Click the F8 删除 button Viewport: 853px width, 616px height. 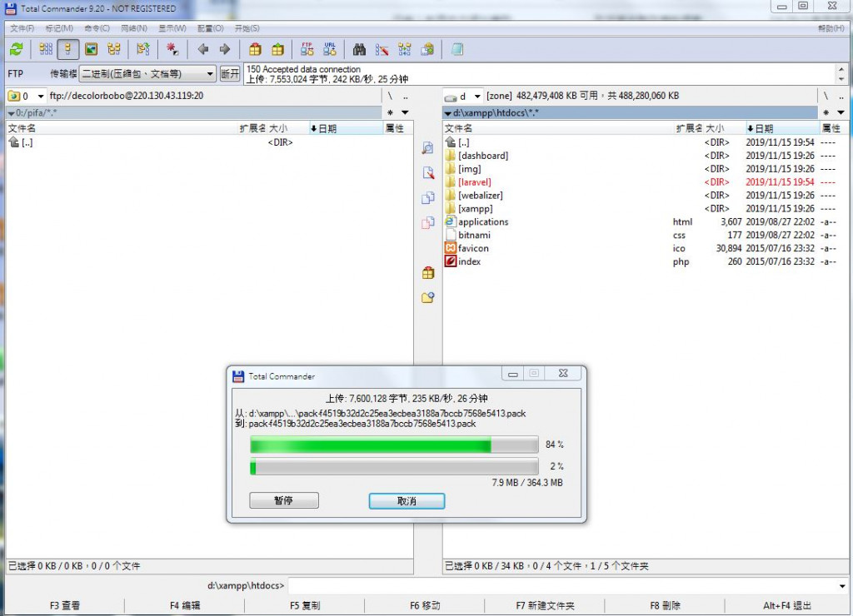(x=665, y=605)
